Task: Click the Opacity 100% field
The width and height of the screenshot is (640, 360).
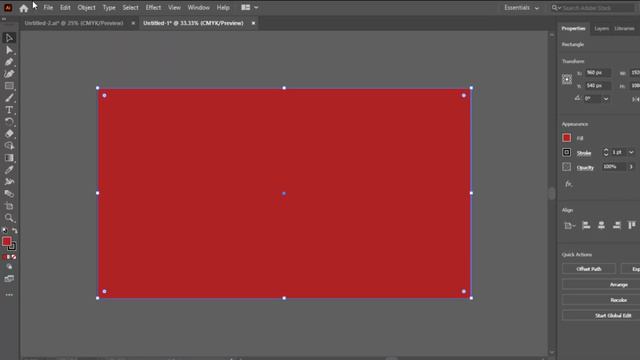Action: pos(614,167)
